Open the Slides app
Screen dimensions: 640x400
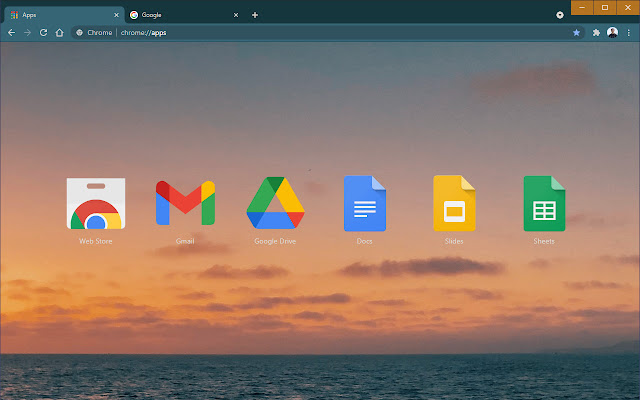(454, 203)
